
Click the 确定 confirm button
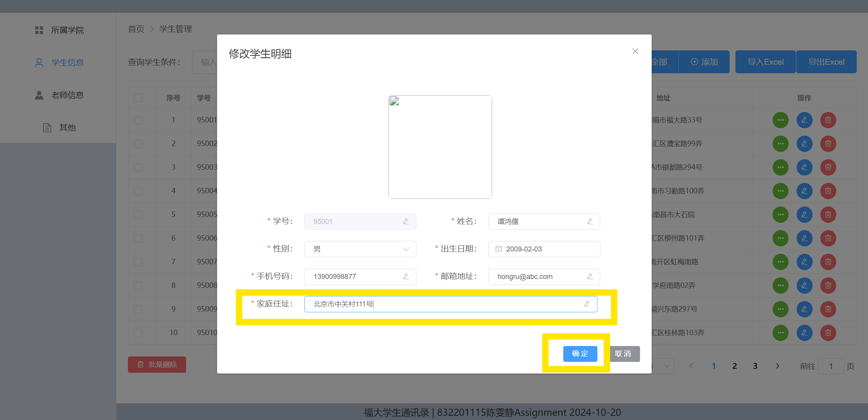click(580, 354)
